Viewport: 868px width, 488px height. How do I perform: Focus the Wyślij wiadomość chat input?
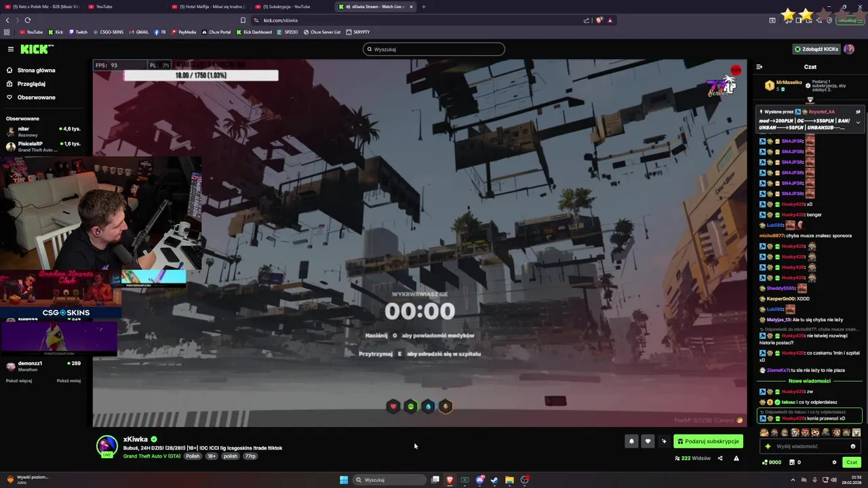(811, 447)
